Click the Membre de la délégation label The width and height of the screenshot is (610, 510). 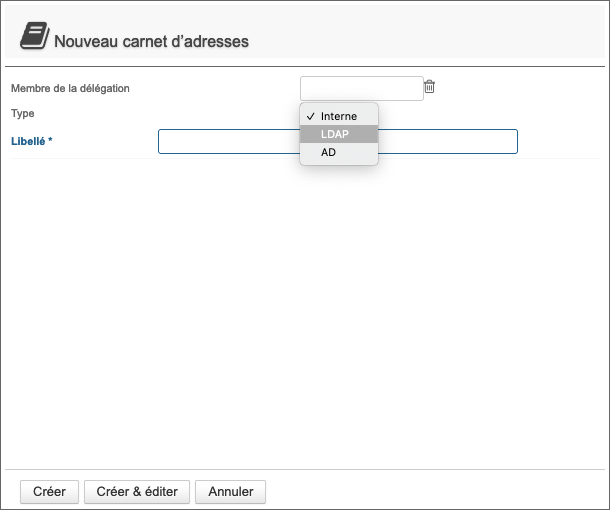coord(70,88)
